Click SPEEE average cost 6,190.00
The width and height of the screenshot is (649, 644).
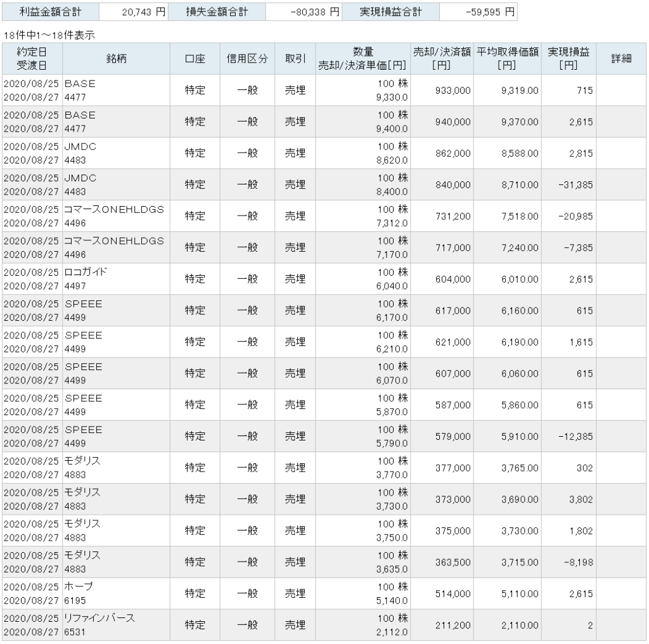point(520,342)
